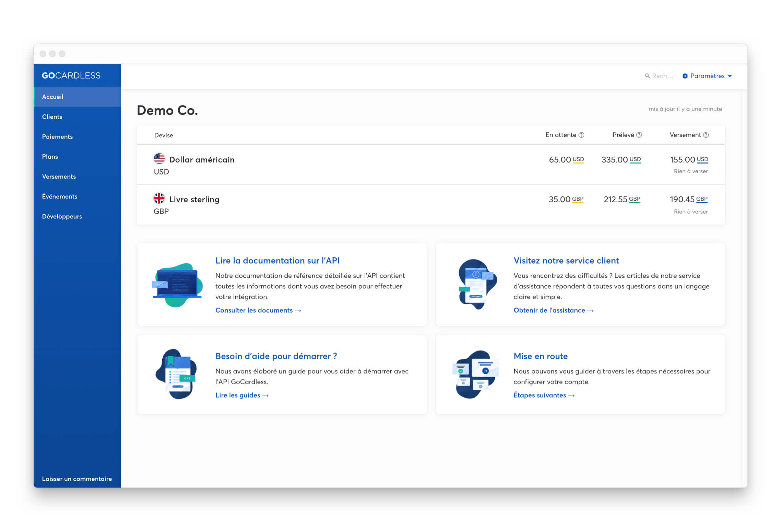The image size is (782, 532).
Task: Click the UK flag icon
Action: tap(159, 198)
